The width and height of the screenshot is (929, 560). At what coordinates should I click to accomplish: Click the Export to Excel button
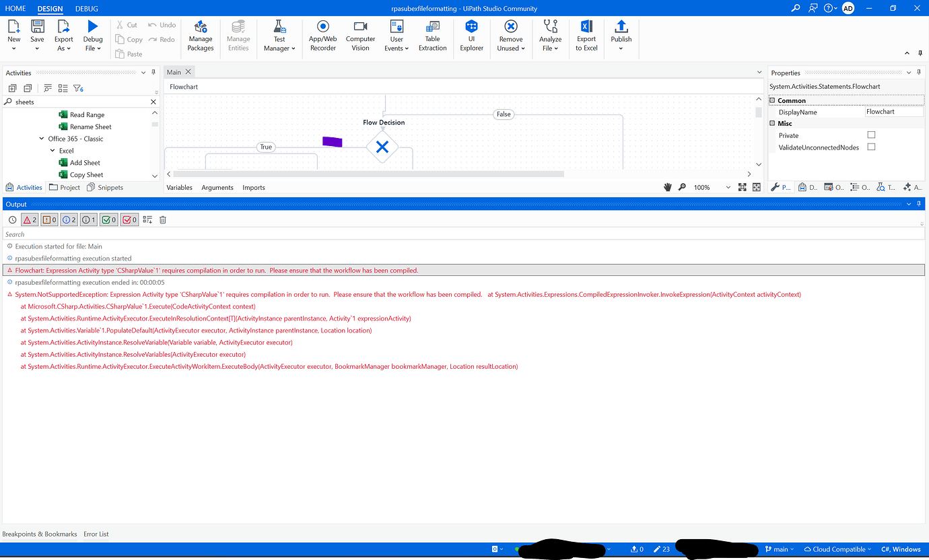(586, 35)
